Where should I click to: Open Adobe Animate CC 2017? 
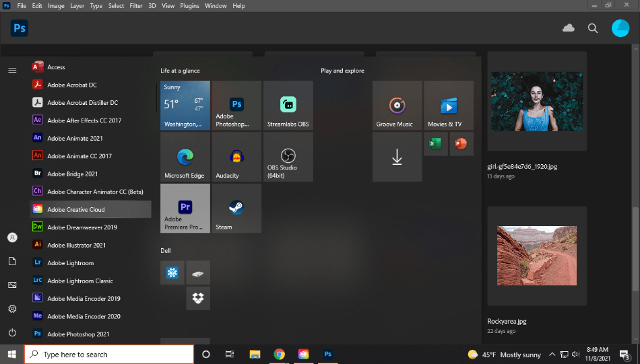[91, 156]
